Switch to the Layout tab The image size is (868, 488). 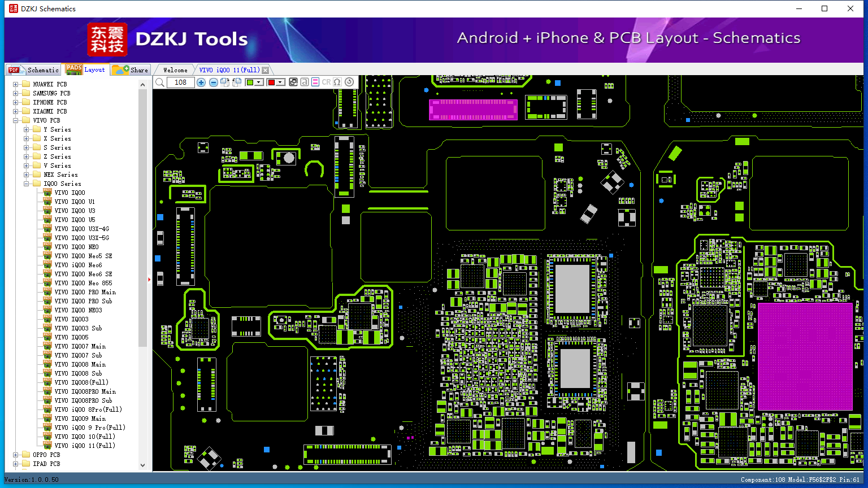[x=85, y=69]
